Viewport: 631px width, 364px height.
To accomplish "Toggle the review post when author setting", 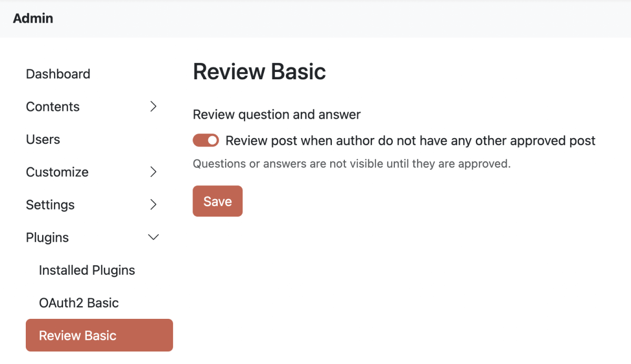I will (x=206, y=140).
